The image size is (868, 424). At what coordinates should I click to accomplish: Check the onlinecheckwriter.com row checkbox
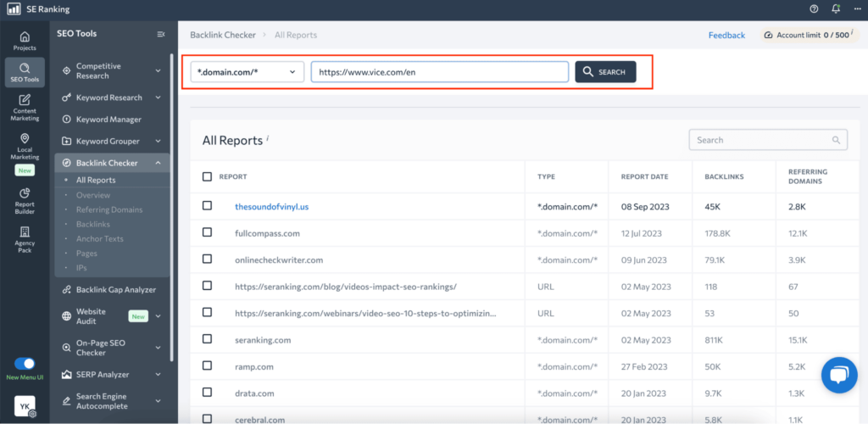(x=207, y=259)
